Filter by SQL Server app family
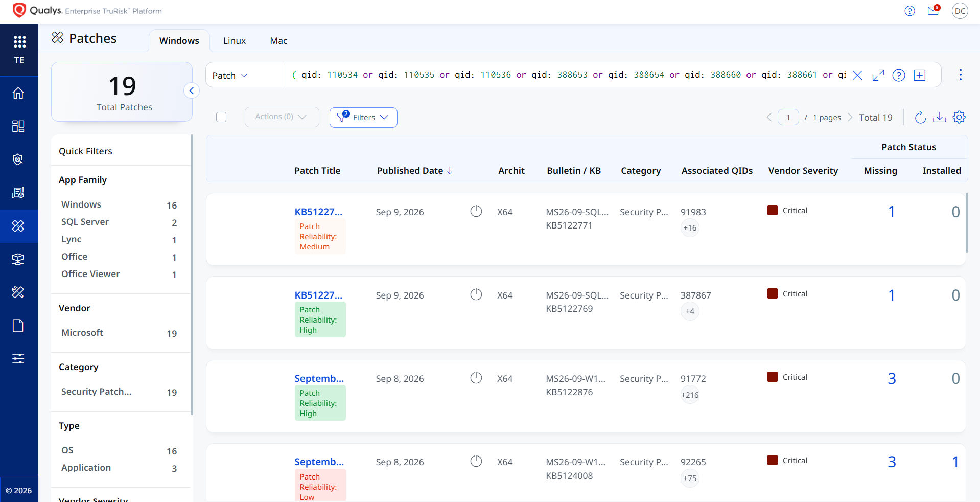 (x=119, y=222)
